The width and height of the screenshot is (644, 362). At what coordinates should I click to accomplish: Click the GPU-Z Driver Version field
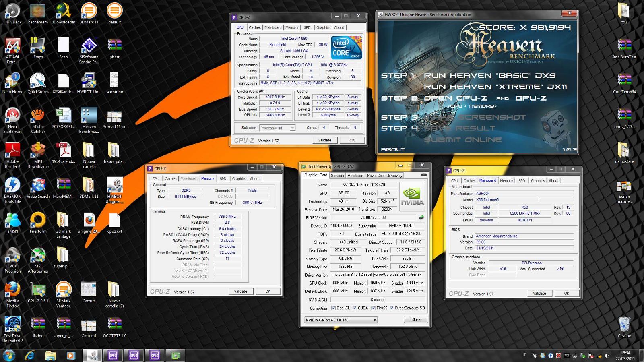tap(377, 275)
